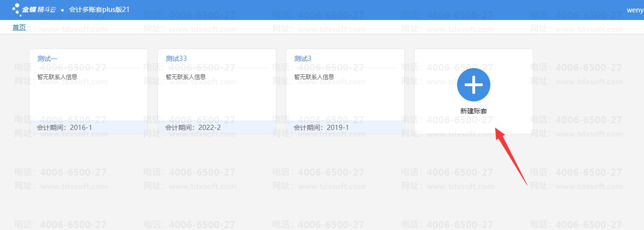Open the 首页 tab
The image size is (644, 230).
pyautogui.click(x=19, y=28)
